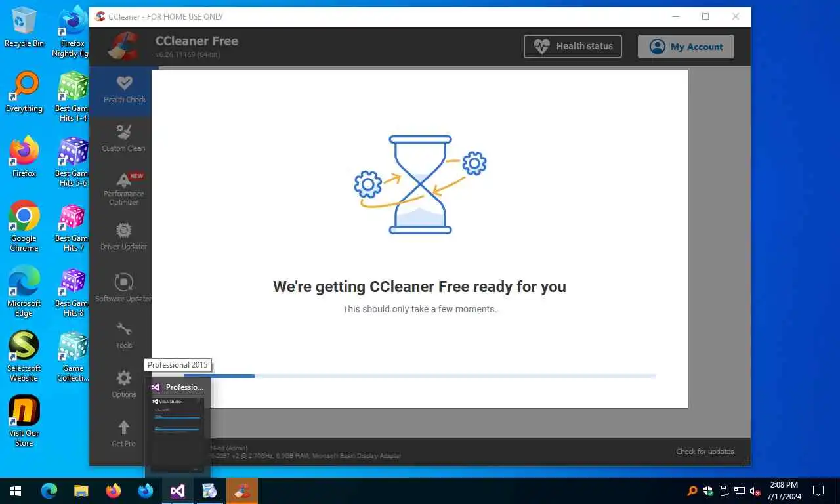Select Best Game Hits 8 shortcut
The width and height of the screenshot is (840, 504).
72,291
